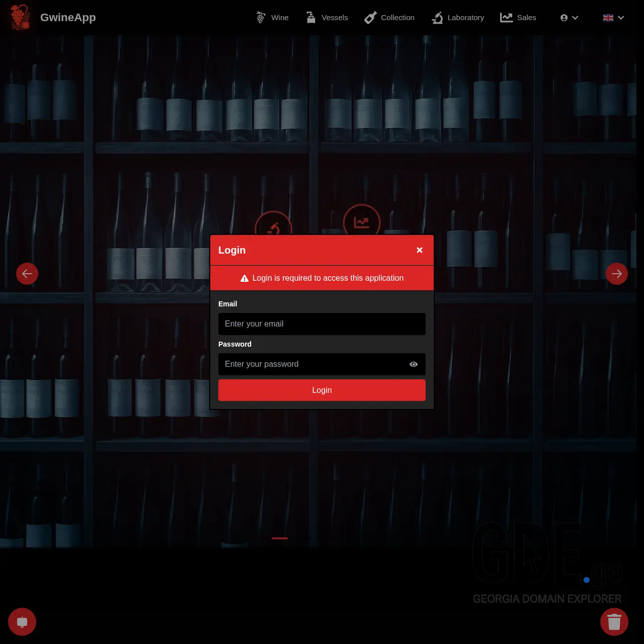Screen dimensions: 644x644
Task: Open the flag dropdown arrow
Action: pyautogui.click(x=621, y=17)
